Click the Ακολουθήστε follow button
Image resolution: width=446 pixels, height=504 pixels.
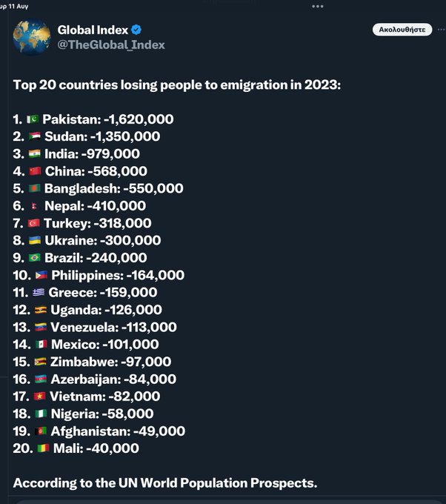click(402, 30)
